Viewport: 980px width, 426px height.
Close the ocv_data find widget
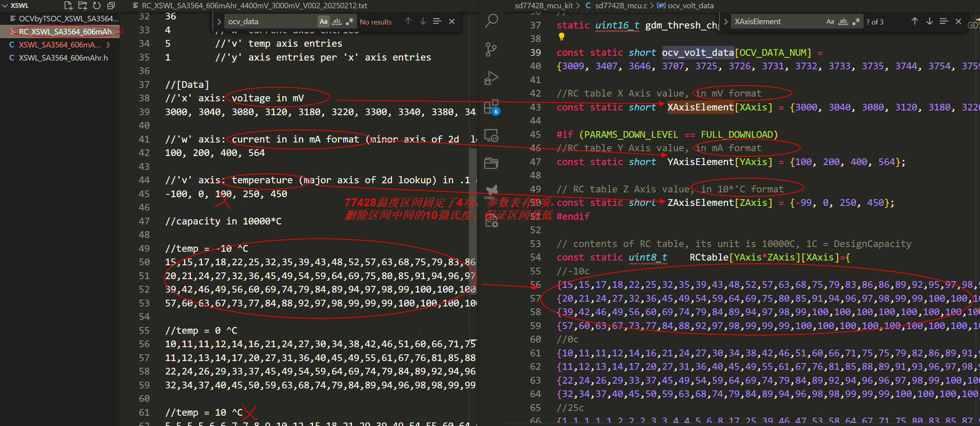[452, 21]
